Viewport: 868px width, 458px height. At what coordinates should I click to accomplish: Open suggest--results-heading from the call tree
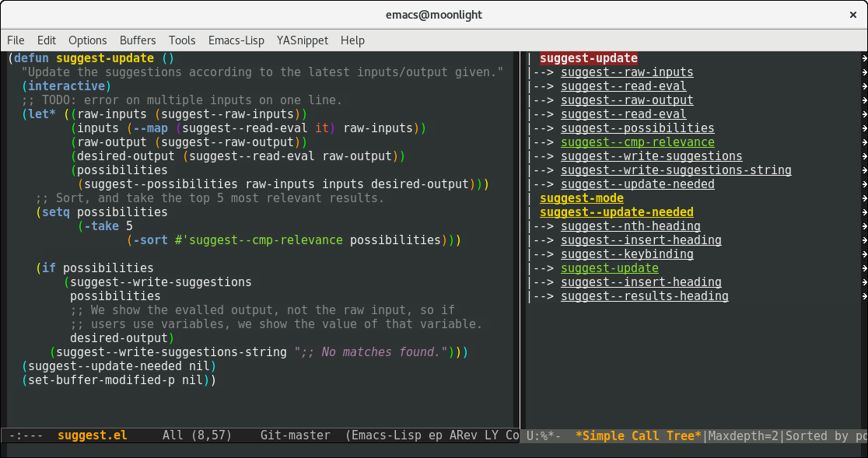click(644, 296)
